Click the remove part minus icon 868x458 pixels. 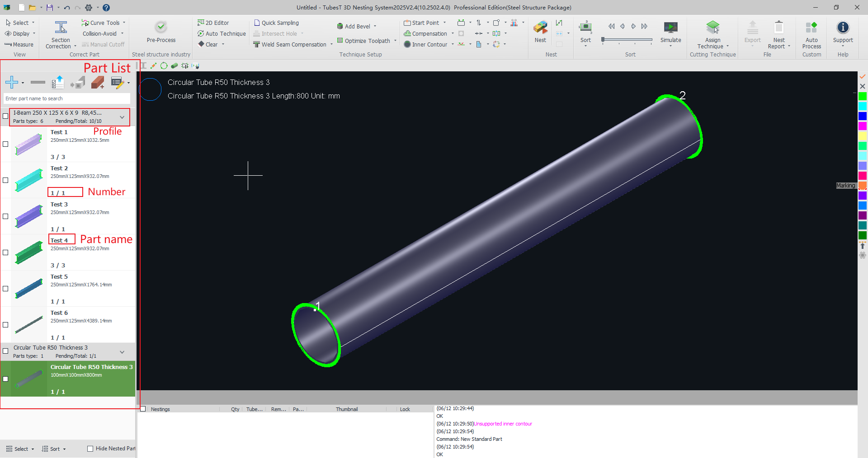point(38,82)
